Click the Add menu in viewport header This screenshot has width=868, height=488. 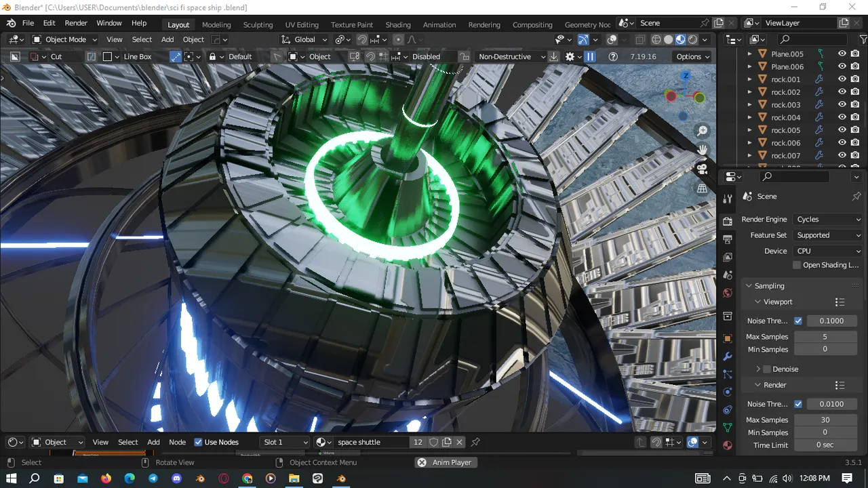tap(167, 39)
